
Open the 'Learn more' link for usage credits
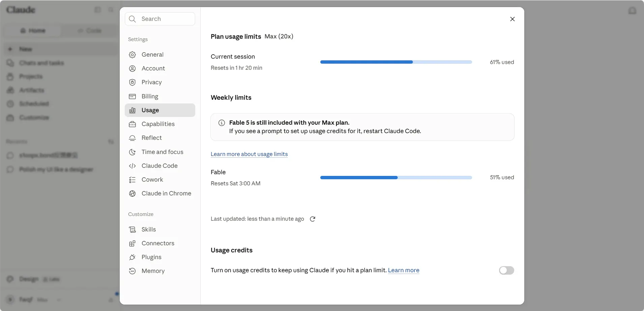click(x=404, y=270)
